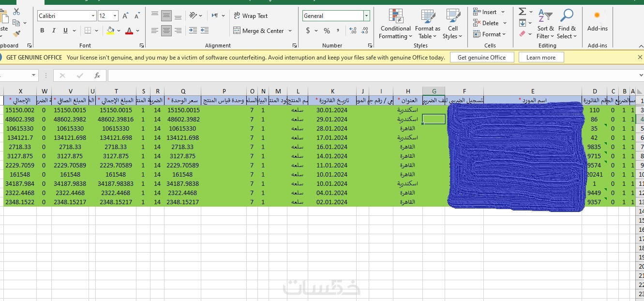Screen dimensions: 644x301
Task: Open the borders dropdown arrow
Action: [96, 31]
